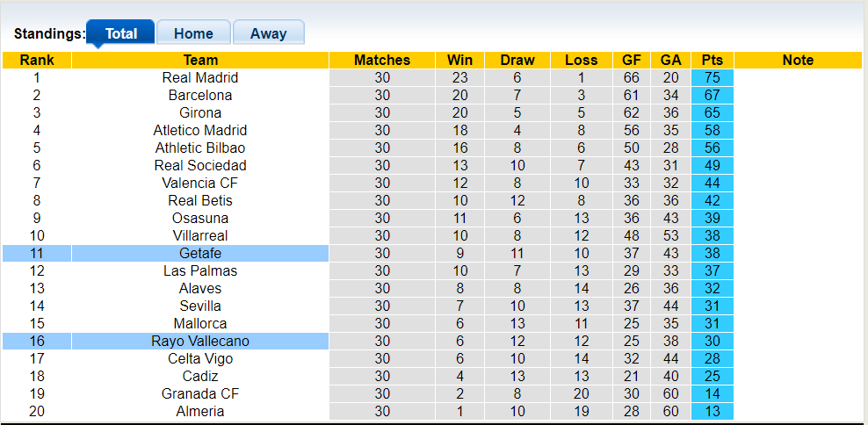Click the Team column header
Image resolution: width=868 pixels, height=425 pixels.
(200, 60)
